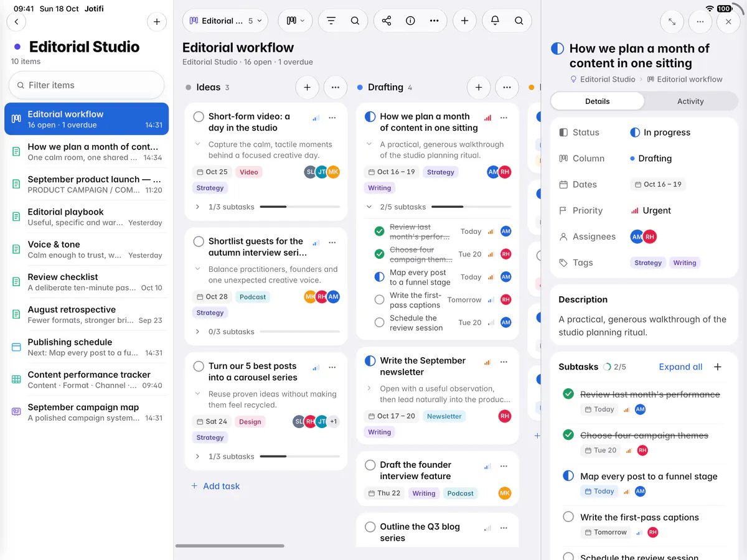The height and width of the screenshot is (560, 747).
Task: Open the Editorial board selector dropdown
Action: (x=225, y=21)
